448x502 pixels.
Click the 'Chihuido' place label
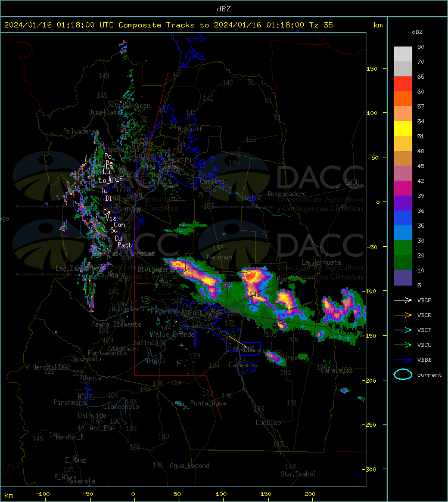tap(92, 416)
